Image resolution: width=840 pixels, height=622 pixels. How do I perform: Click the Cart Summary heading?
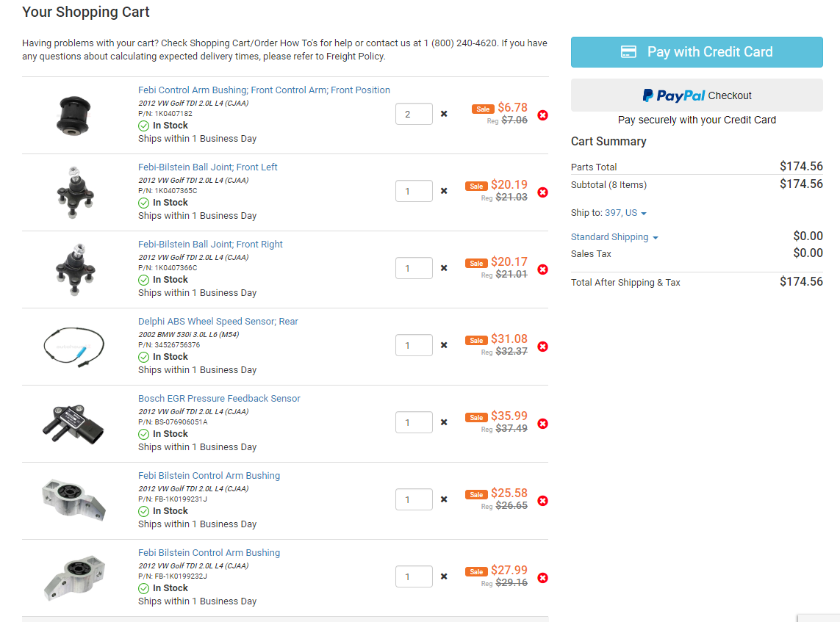click(609, 141)
